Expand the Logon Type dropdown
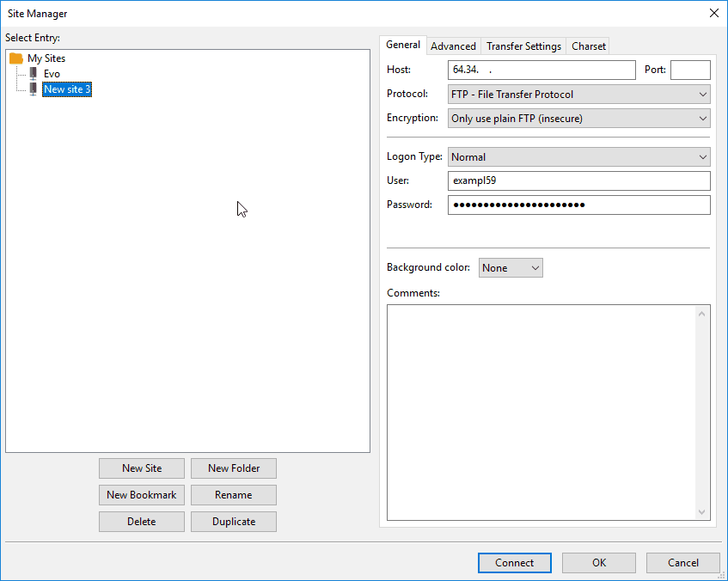728x581 pixels. click(x=578, y=157)
